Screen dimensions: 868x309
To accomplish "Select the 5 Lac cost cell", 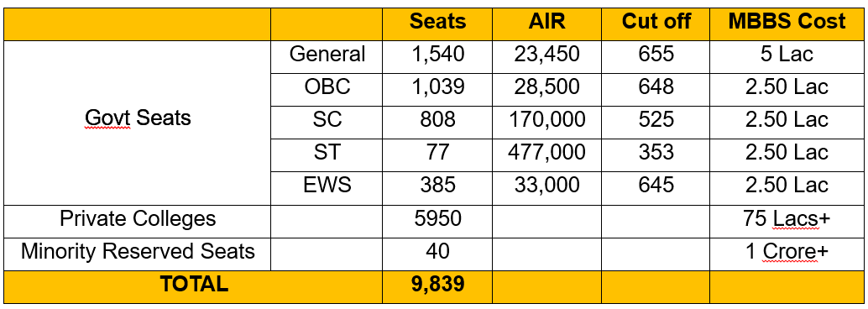I will (786, 55).
